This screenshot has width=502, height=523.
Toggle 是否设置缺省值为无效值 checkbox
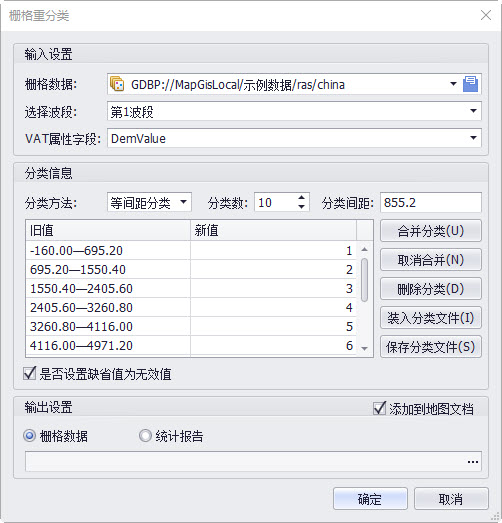(x=29, y=373)
